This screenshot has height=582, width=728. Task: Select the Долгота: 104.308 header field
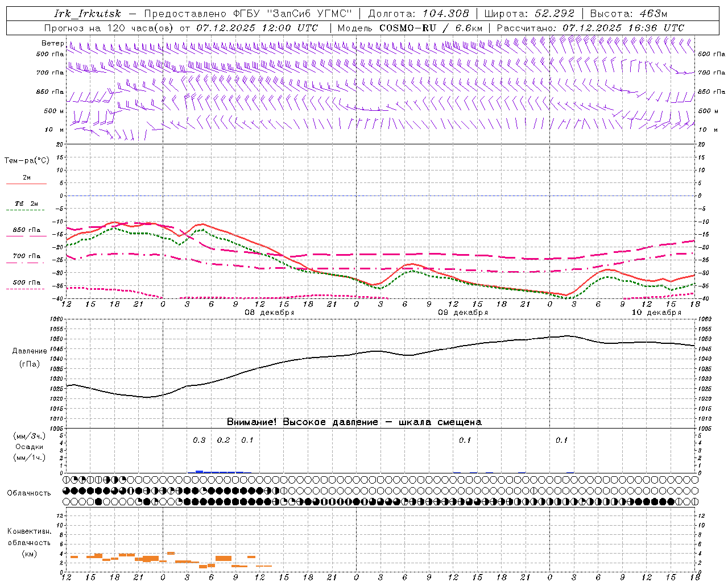pyautogui.click(x=418, y=14)
